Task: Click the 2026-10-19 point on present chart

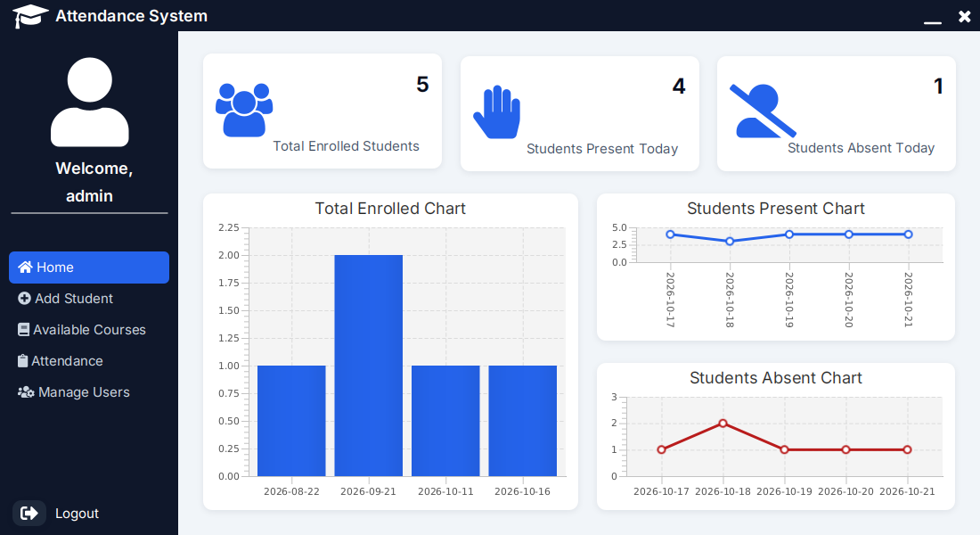Action: point(789,235)
